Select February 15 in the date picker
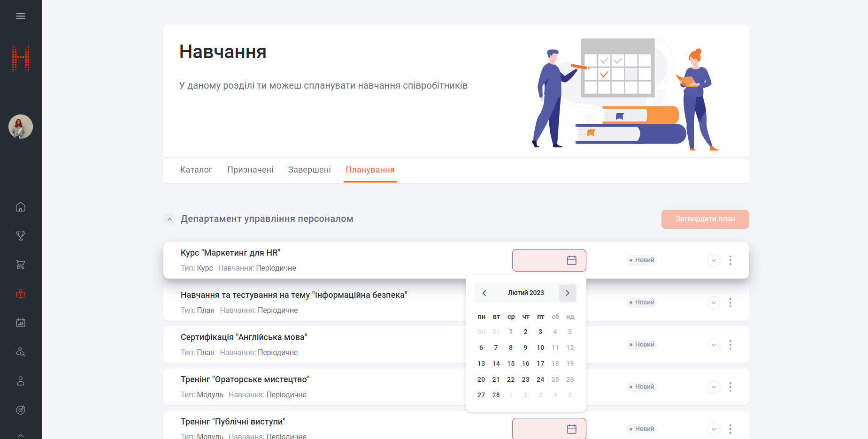Viewport: 868px width, 439px height. [511, 363]
